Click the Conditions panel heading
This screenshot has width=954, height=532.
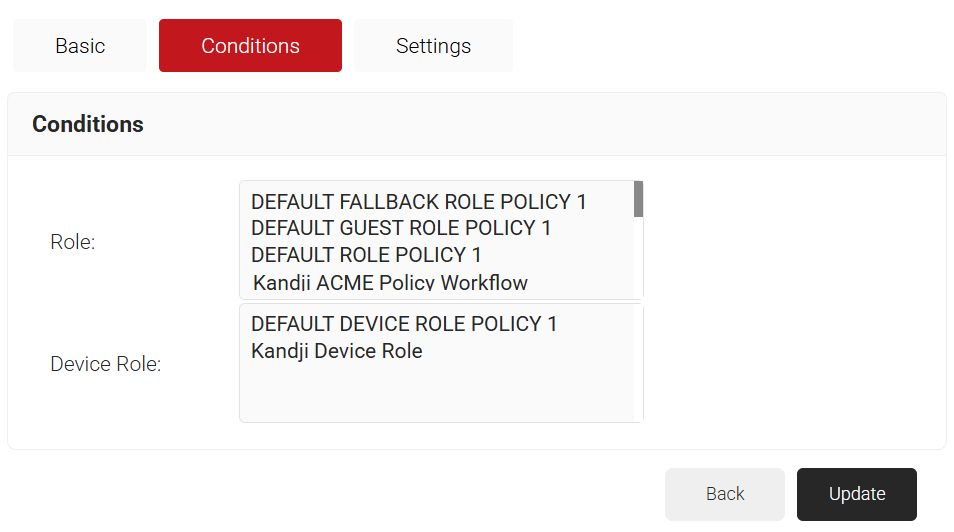point(88,124)
